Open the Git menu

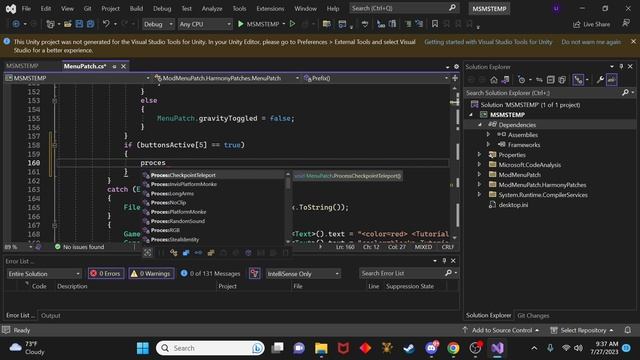(x=87, y=8)
